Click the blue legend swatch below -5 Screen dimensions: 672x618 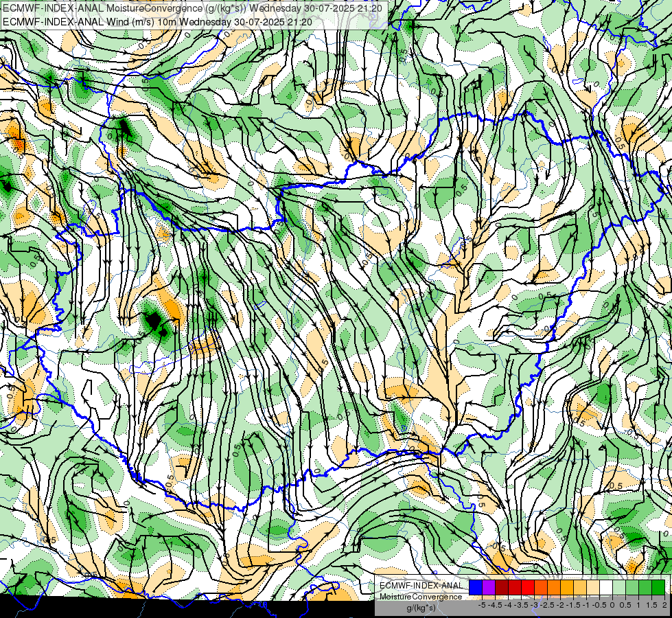[476, 588]
